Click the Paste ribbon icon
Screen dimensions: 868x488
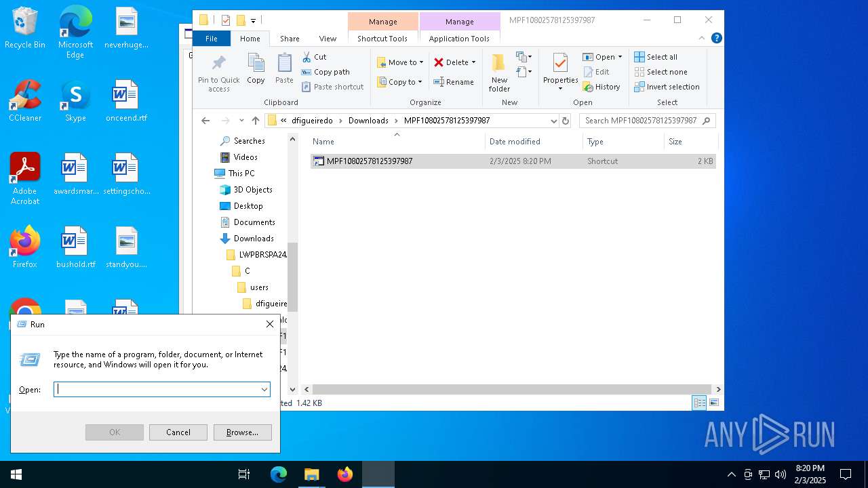coord(284,69)
